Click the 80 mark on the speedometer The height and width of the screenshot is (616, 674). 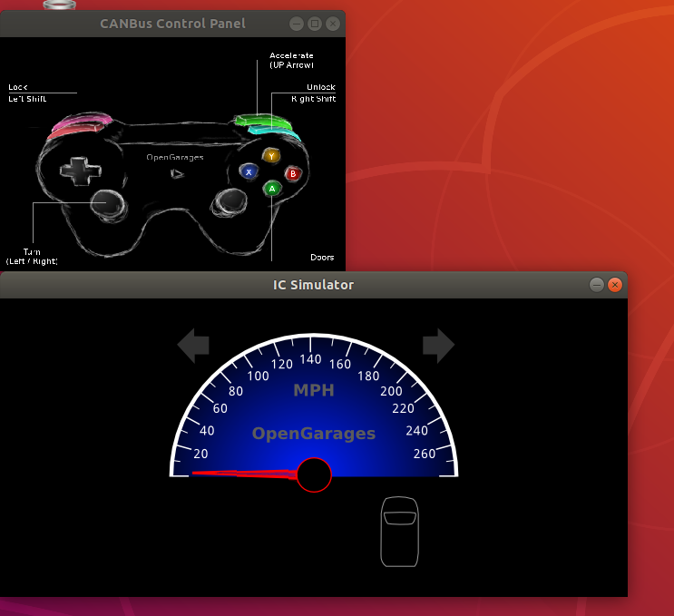236,391
